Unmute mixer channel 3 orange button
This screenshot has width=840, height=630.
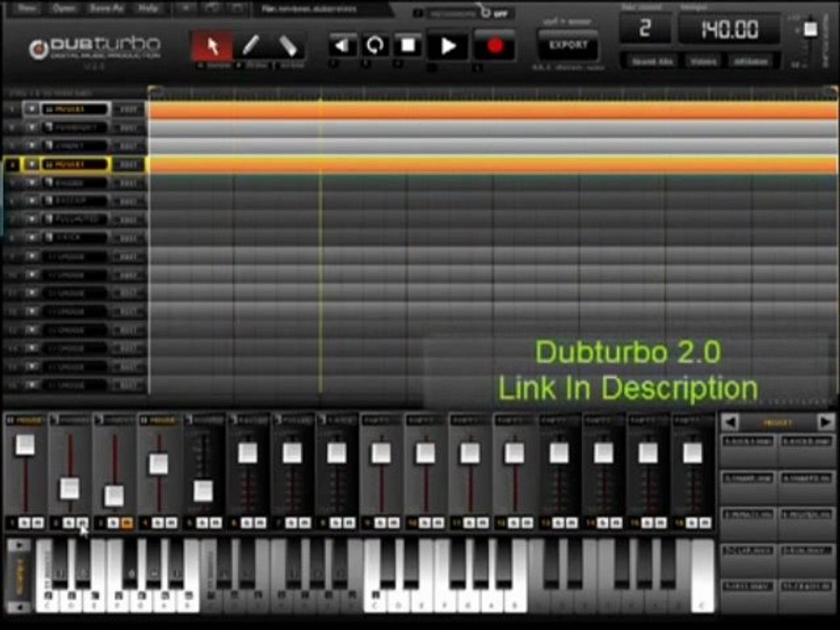126,523
